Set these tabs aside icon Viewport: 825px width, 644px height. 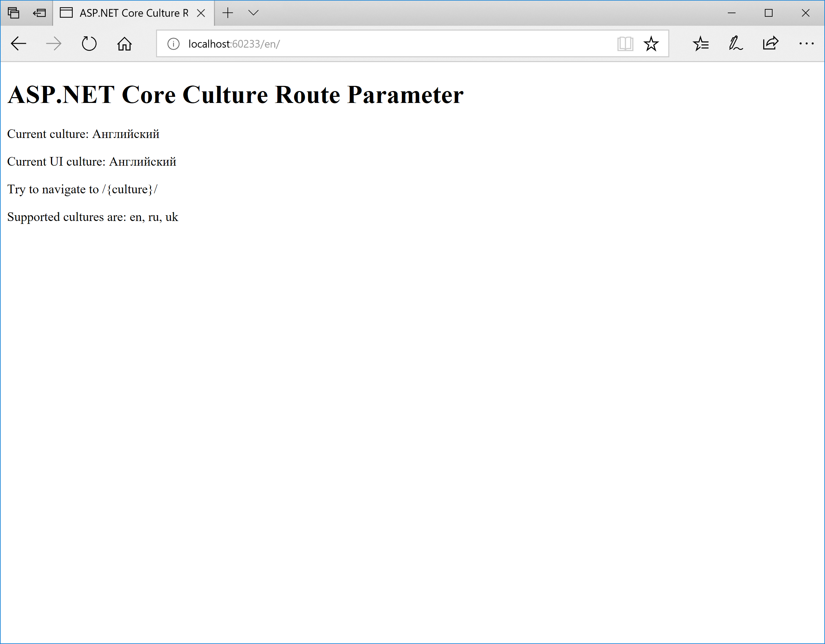39,13
